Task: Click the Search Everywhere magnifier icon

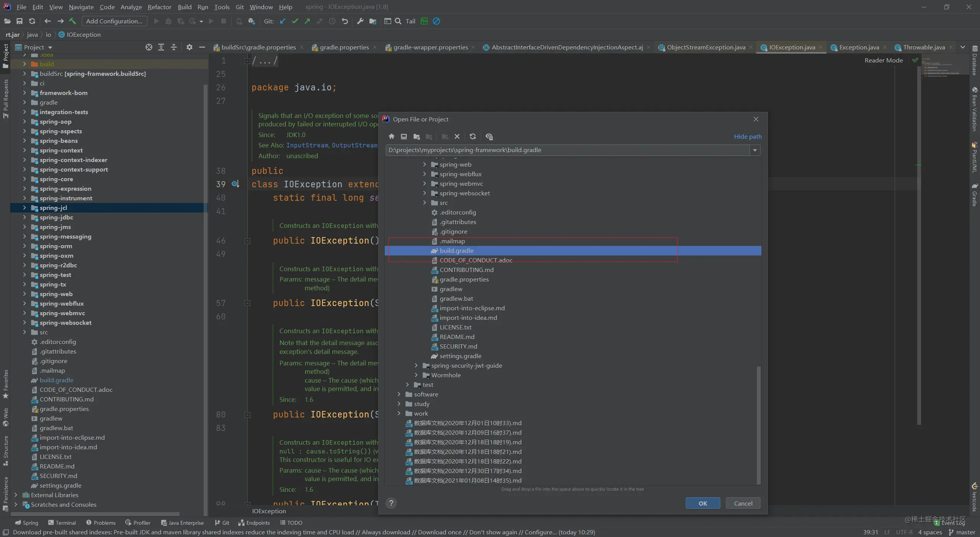Action: tap(398, 21)
